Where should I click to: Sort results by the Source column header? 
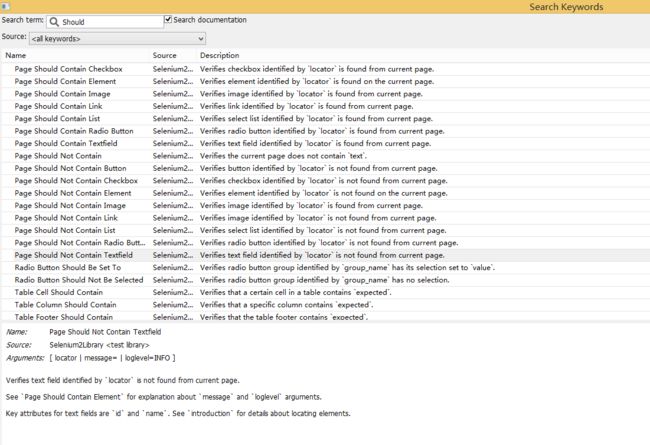pos(164,55)
